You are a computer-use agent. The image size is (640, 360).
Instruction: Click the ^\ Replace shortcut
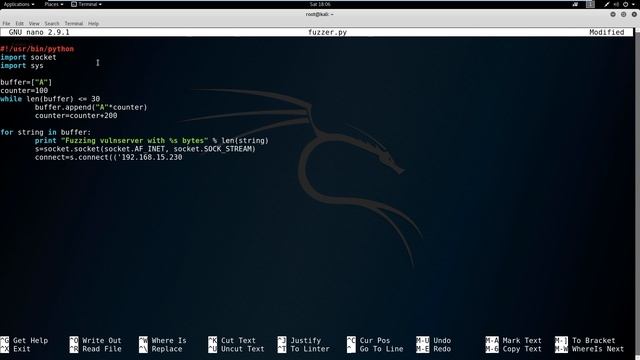(x=160, y=349)
